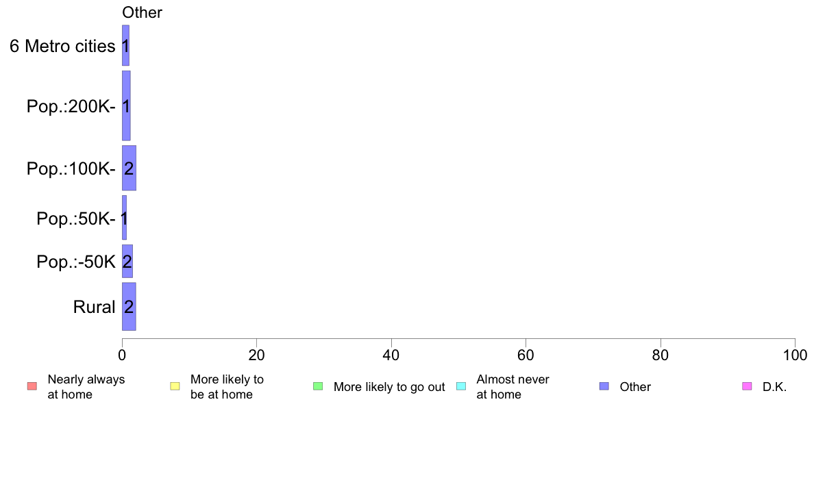The image size is (814, 504).
Task: Click the Other chart title
Action: click(143, 12)
